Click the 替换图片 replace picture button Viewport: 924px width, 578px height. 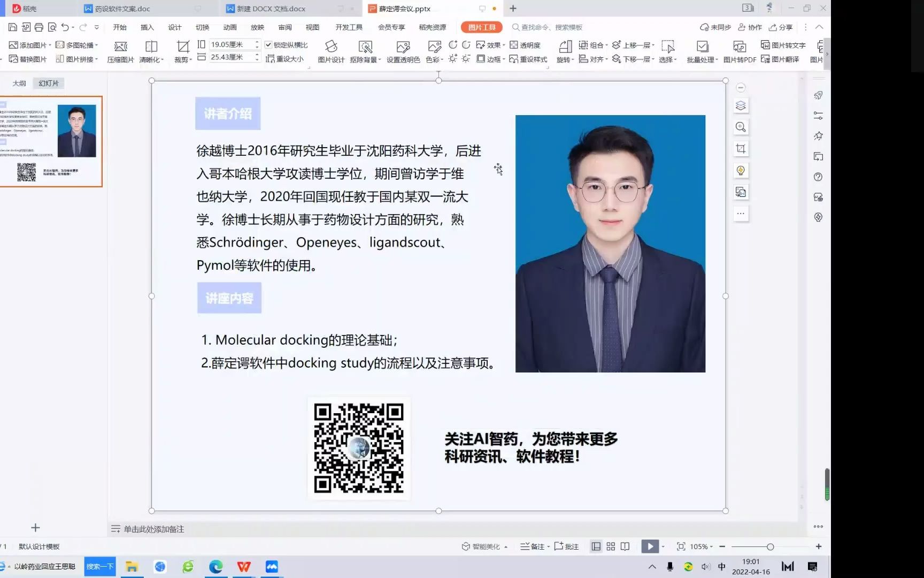tap(28, 59)
